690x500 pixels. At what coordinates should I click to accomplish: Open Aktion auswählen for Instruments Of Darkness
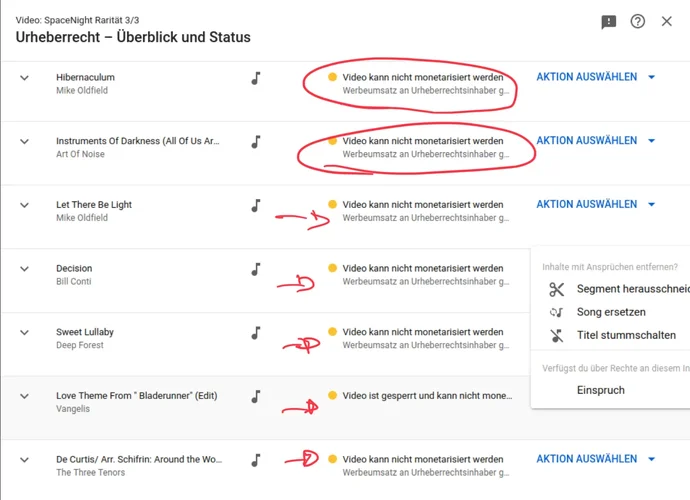596,141
